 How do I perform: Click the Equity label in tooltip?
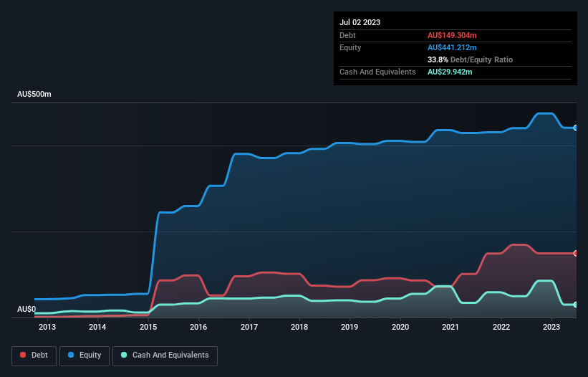pyautogui.click(x=350, y=47)
